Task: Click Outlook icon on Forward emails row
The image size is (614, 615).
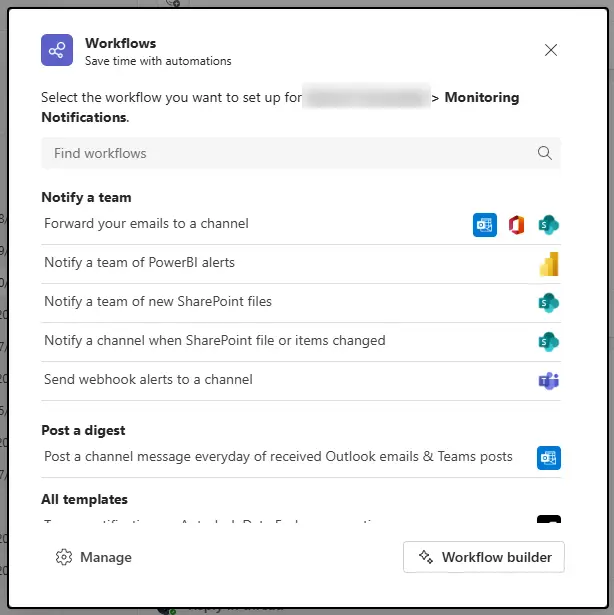Action: click(x=485, y=225)
